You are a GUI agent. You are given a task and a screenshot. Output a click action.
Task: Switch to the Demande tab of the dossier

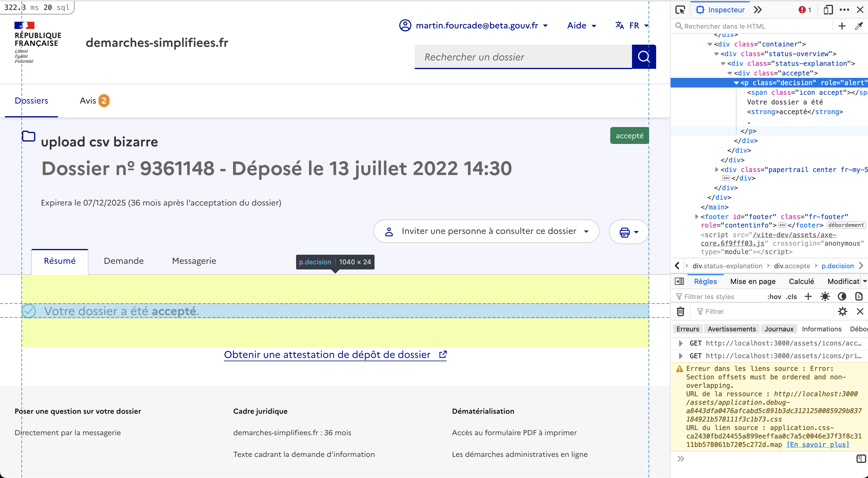pyautogui.click(x=123, y=260)
